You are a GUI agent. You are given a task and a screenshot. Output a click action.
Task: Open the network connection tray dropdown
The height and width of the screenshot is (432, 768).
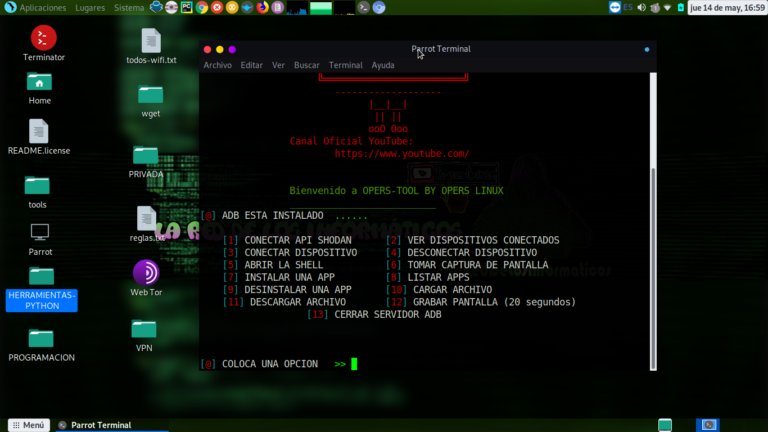(667, 7)
